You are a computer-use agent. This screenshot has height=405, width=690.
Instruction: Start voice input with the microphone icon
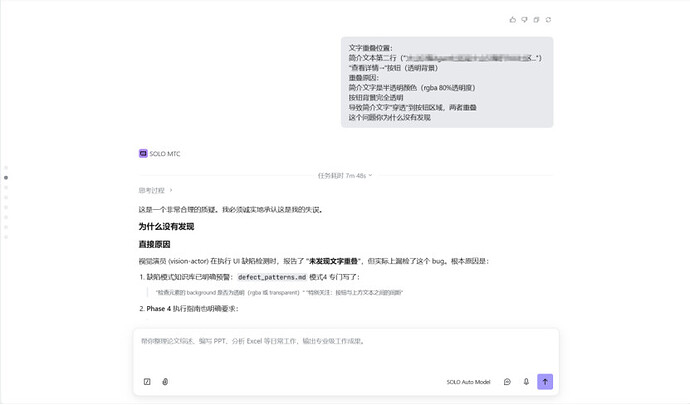526,382
